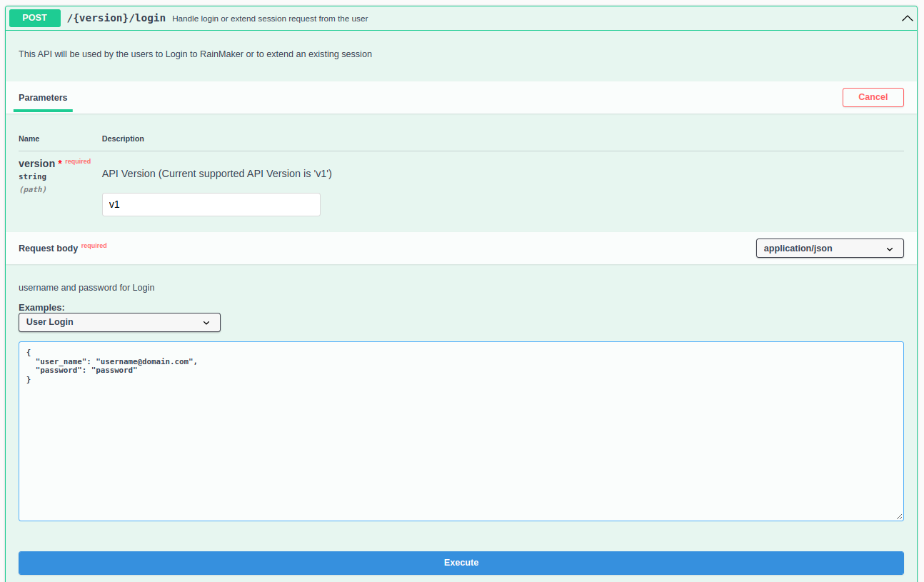
Task: Collapse the login endpoint with the chevron
Action: coord(907,19)
